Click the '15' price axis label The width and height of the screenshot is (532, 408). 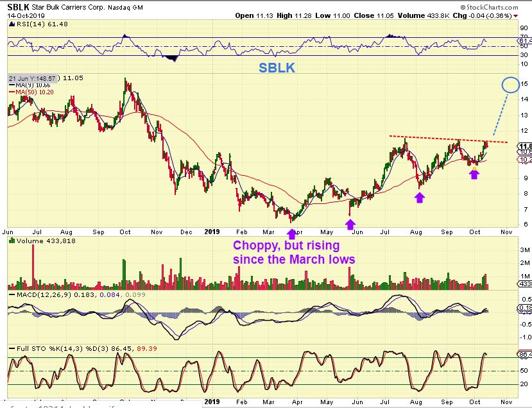click(524, 84)
